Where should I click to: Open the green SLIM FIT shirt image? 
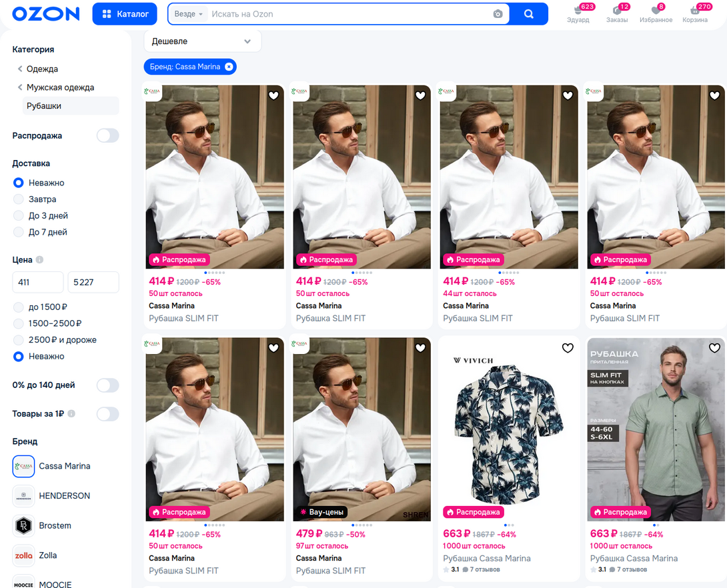pyautogui.click(x=656, y=429)
